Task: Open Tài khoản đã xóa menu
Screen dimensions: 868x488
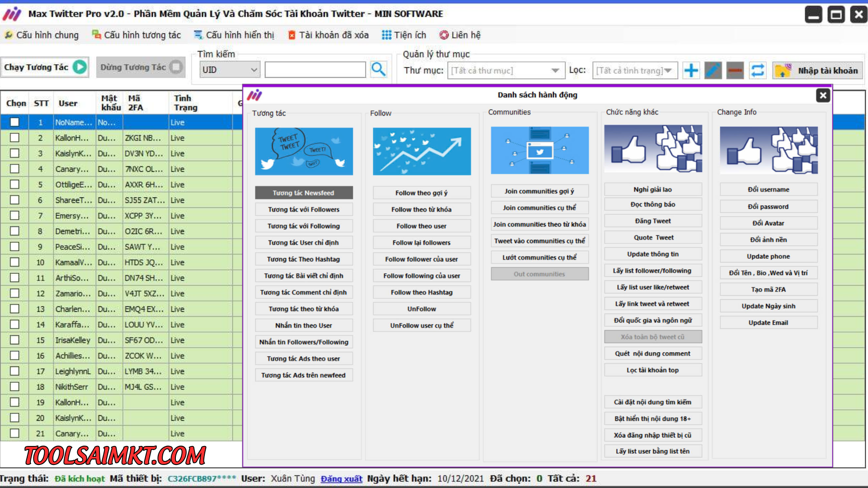Action: (328, 35)
